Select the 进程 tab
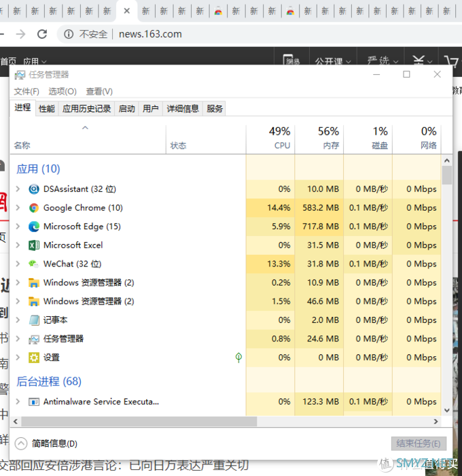The height and width of the screenshot is (476, 462). (22, 107)
